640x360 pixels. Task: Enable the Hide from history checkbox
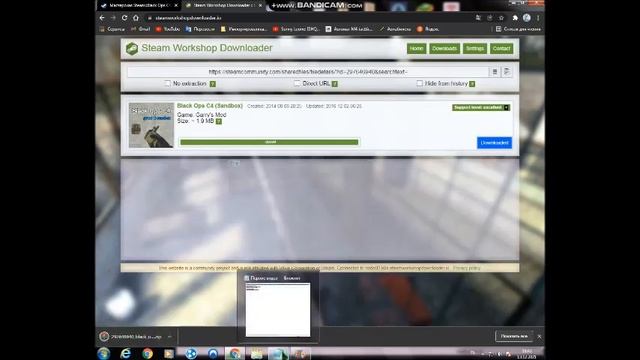[x=420, y=83]
